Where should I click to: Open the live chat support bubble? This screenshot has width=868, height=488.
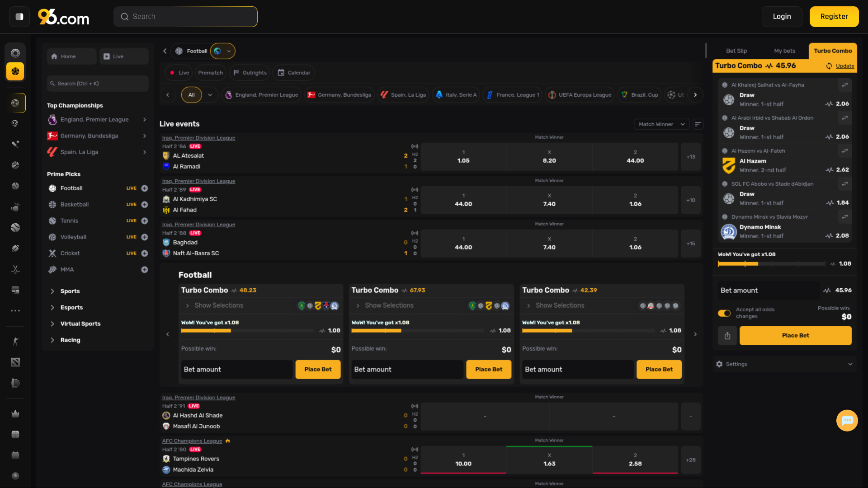coord(847,421)
